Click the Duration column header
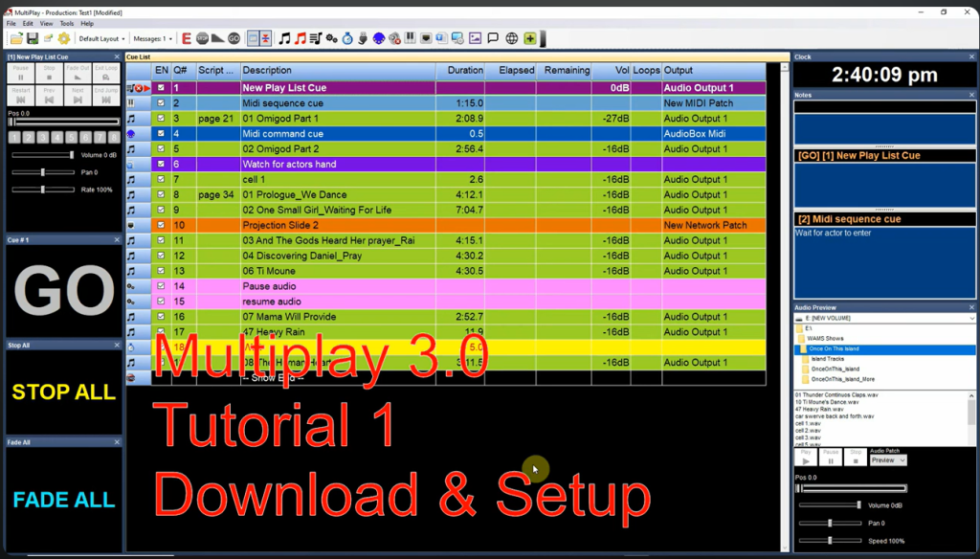 click(460, 71)
